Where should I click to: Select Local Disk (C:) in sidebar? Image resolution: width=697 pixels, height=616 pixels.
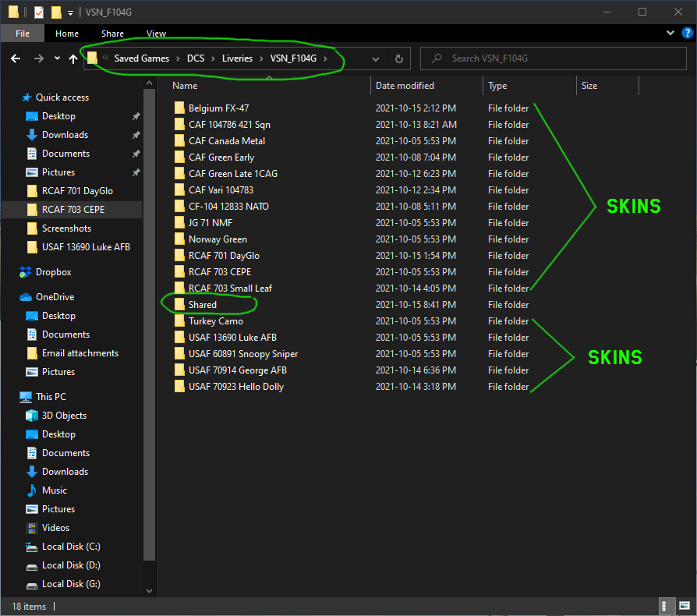[x=71, y=547]
